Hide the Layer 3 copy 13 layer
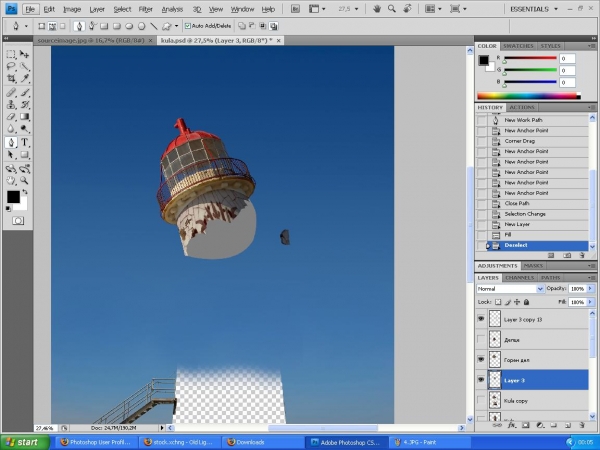600x450 pixels. point(481,319)
